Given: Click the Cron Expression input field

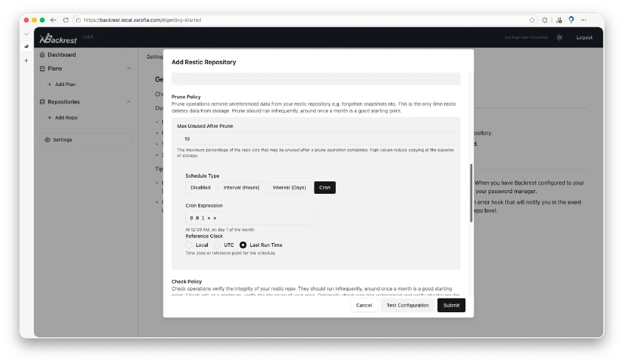Looking at the screenshot, I should (x=251, y=218).
